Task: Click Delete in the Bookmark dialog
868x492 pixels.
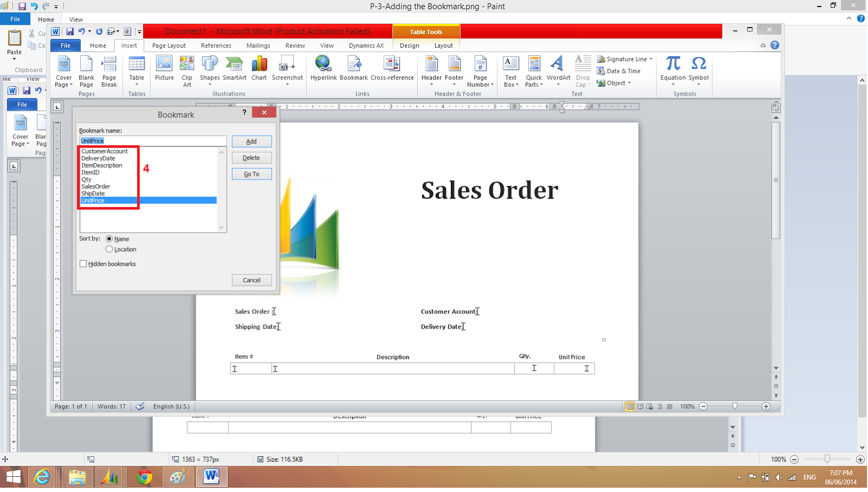Action: tap(252, 158)
